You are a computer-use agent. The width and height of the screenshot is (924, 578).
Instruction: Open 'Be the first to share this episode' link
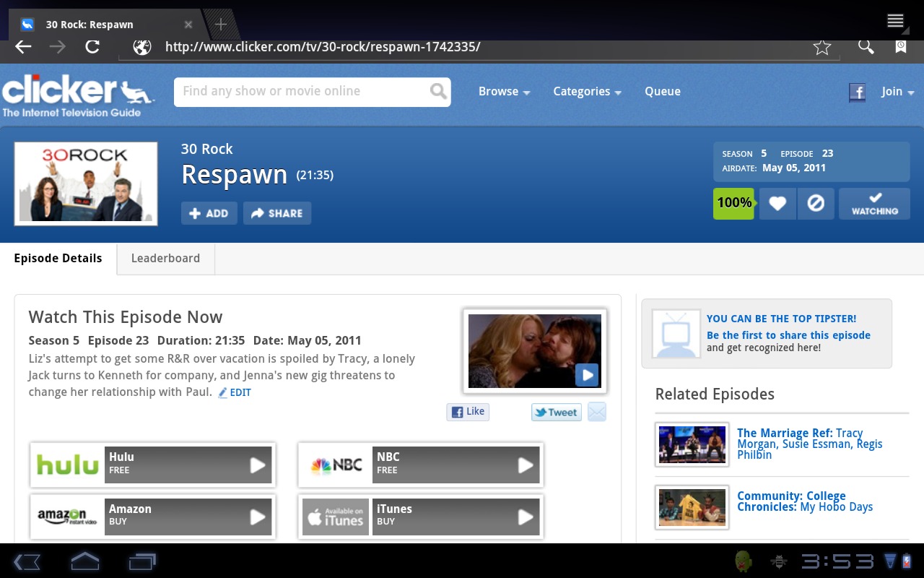click(788, 335)
